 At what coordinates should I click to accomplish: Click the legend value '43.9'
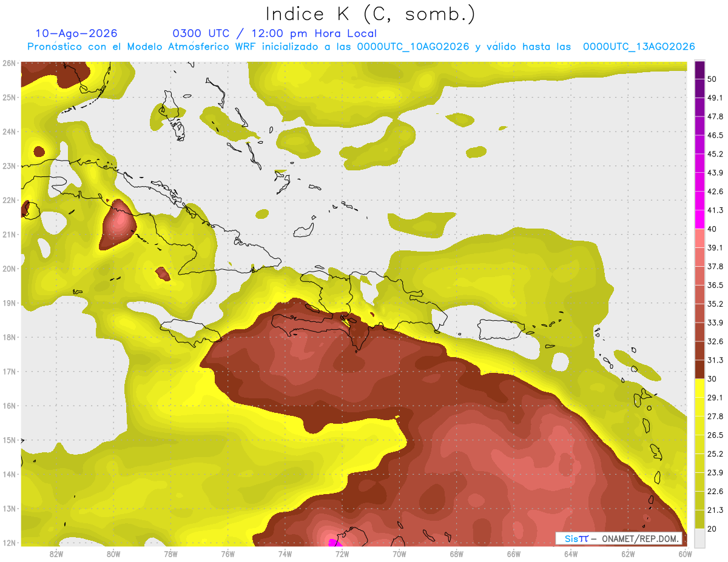(x=715, y=173)
